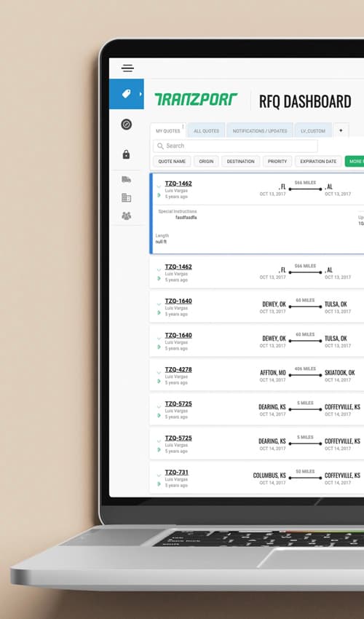Image resolution: width=364 pixels, height=619 pixels.
Task: Expand the TZQ-731 quote row chevron
Action: (159, 475)
